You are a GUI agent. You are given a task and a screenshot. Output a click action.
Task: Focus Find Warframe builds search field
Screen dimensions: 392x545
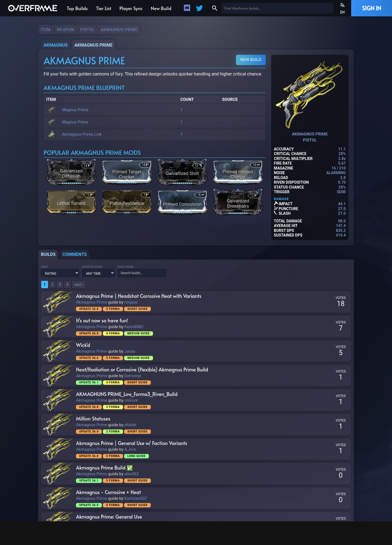pyautogui.click(x=277, y=8)
